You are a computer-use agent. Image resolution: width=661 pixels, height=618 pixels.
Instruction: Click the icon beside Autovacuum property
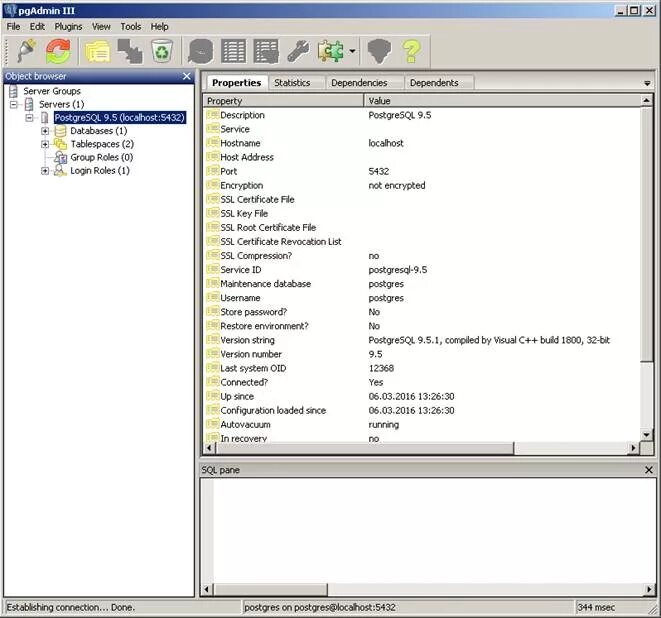click(212, 424)
